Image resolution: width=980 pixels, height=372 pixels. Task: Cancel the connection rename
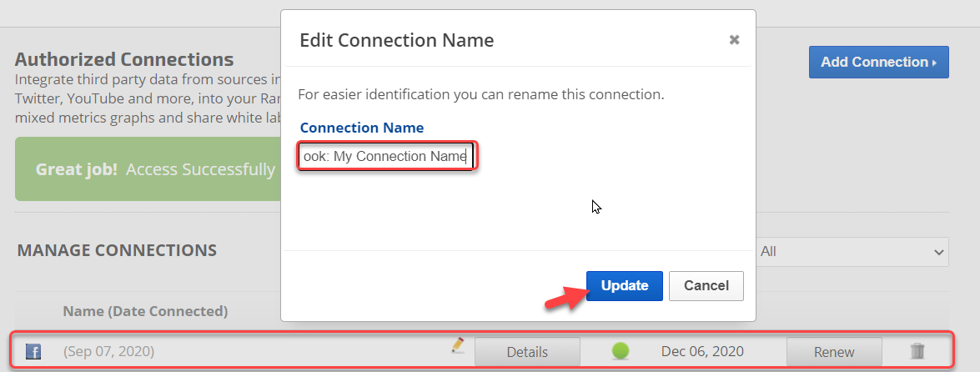(x=706, y=285)
